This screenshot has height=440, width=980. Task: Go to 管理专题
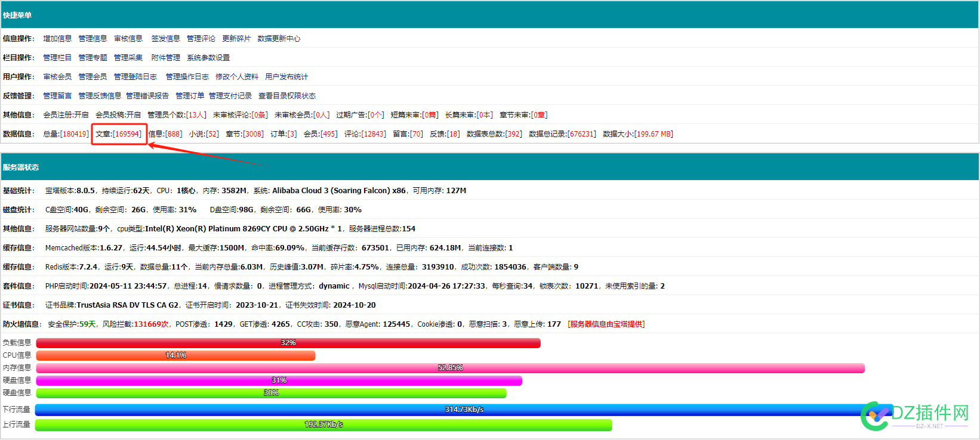coord(93,58)
